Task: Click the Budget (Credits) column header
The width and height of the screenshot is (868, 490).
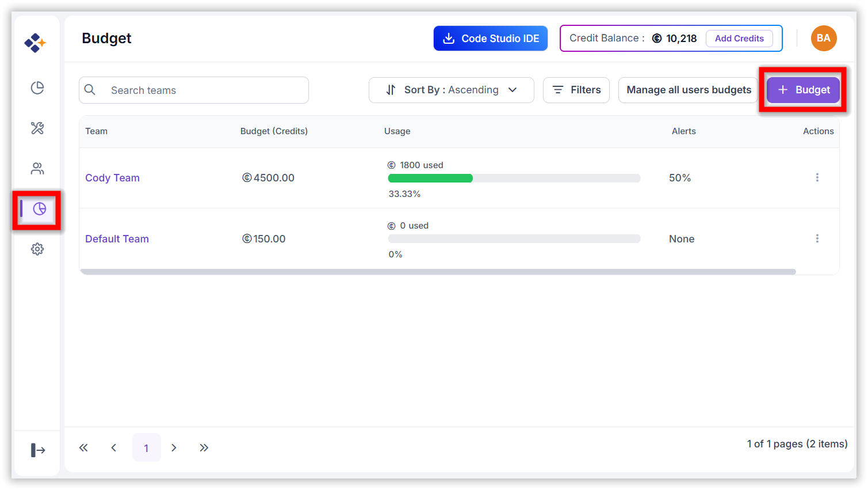Action: 274,131
